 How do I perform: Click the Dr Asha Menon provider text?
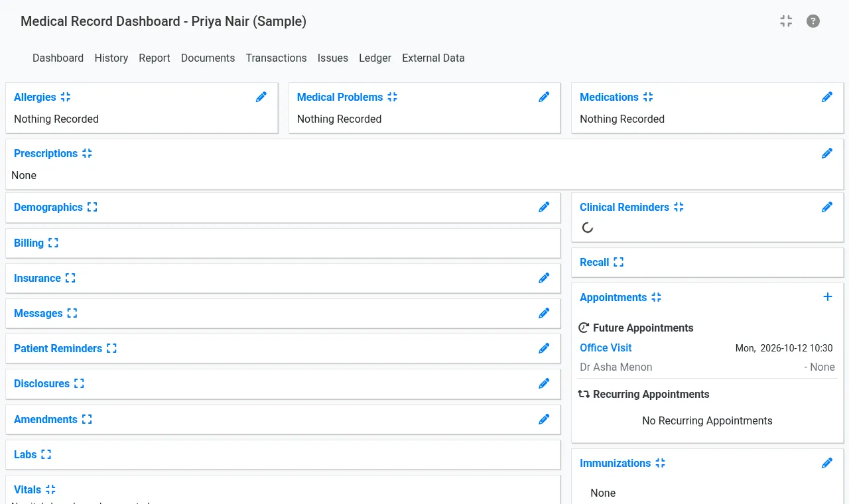pyautogui.click(x=616, y=367)
